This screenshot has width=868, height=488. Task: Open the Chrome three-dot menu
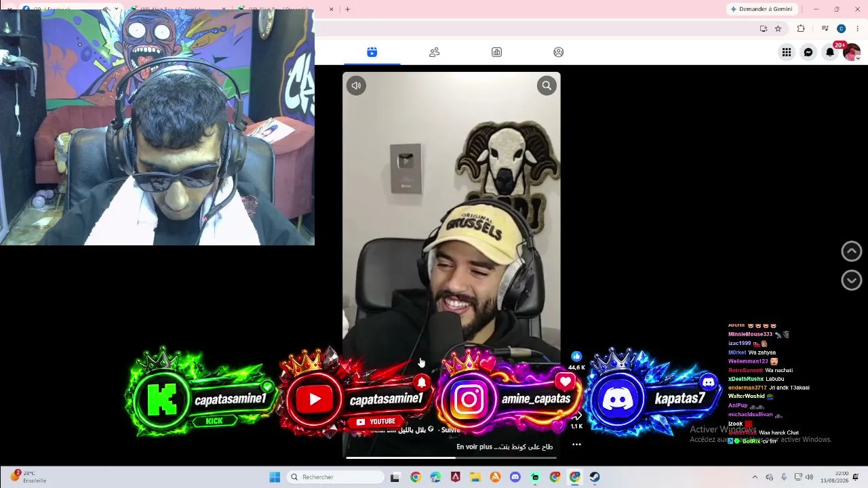click(857, 28)
